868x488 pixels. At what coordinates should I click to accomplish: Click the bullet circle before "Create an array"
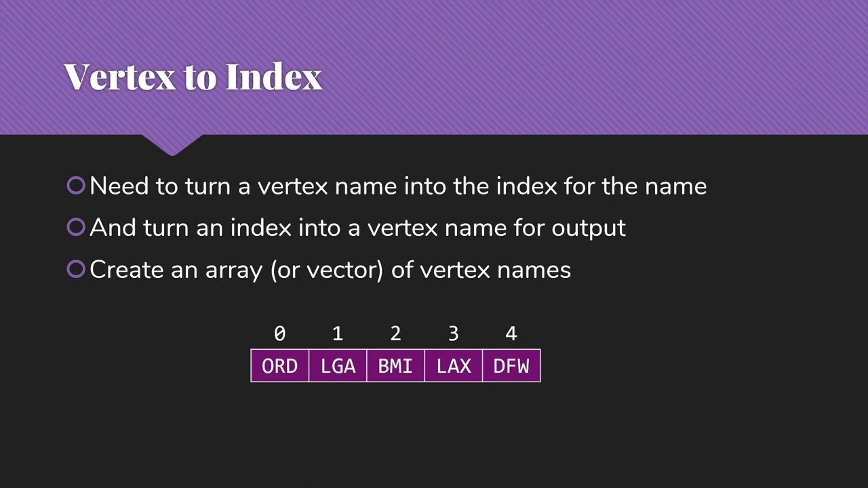pyautogui.click(x=76, y=269)
